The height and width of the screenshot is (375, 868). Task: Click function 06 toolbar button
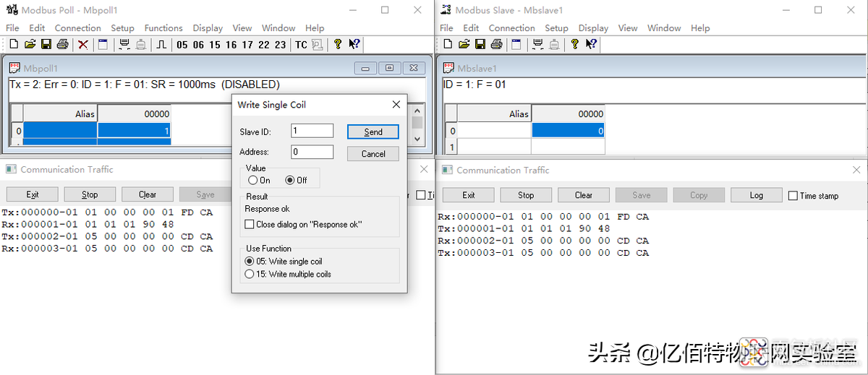(x=198, y=45)
